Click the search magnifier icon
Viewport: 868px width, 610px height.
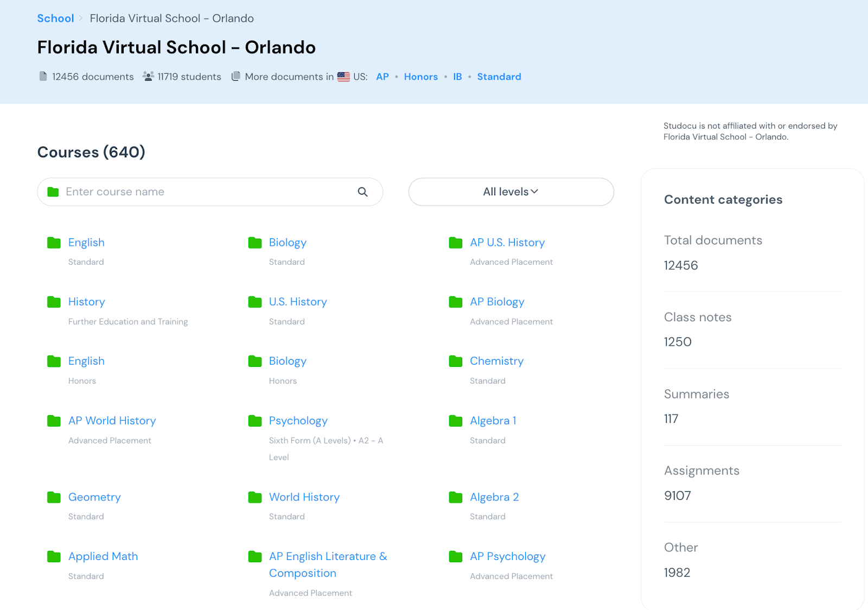pyautogui.click(x=362, y=192)
